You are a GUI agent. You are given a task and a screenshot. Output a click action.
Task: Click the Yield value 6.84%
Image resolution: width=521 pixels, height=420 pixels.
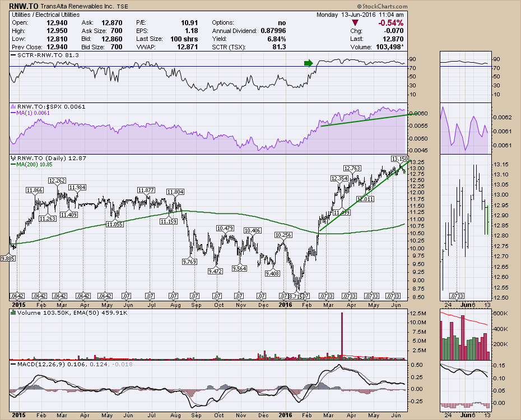click(x=276, y=39)
